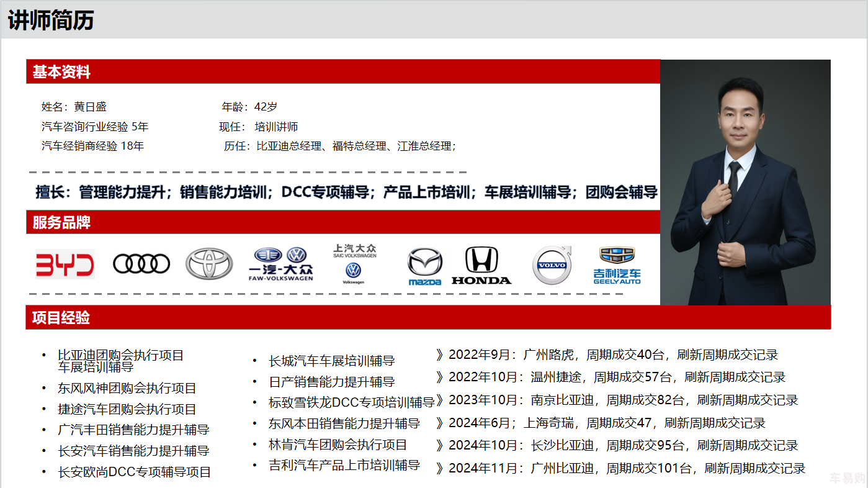Image resolution: width=868 pixels, height=488 pixels.
Task: Select bullet 长安汽车销售能力提升辅导
Action: point(133,451)
